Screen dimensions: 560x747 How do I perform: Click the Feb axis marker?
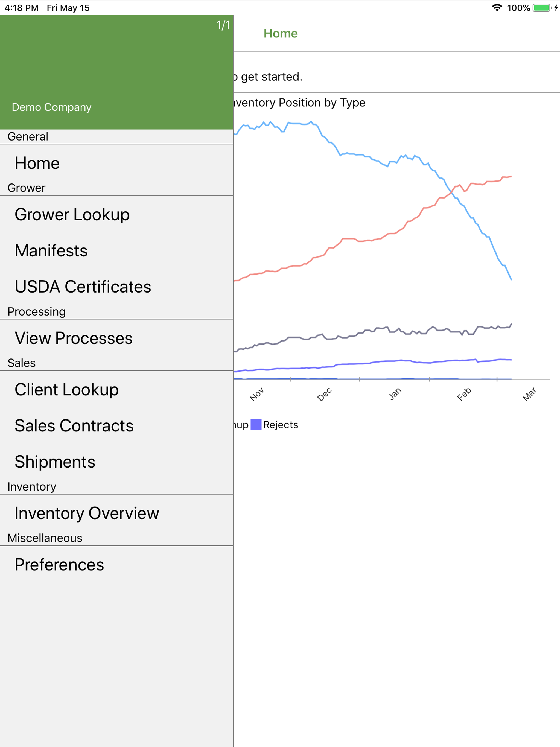coord(464,394)
